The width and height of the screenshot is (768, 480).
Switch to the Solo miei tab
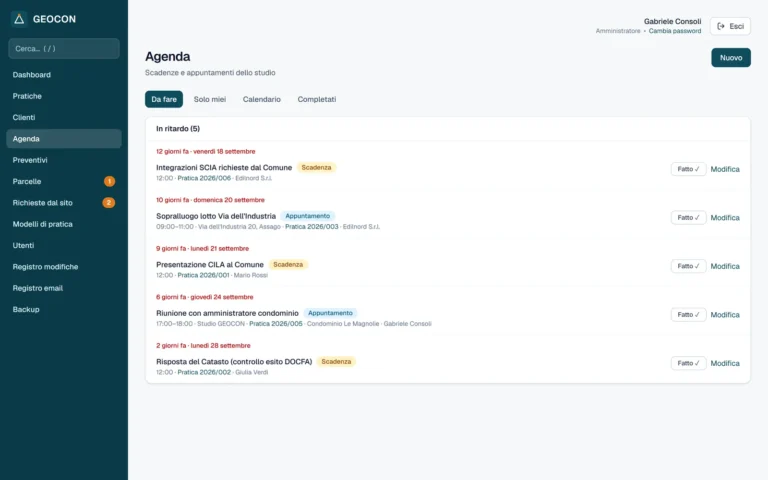click(x=210, y=99)
